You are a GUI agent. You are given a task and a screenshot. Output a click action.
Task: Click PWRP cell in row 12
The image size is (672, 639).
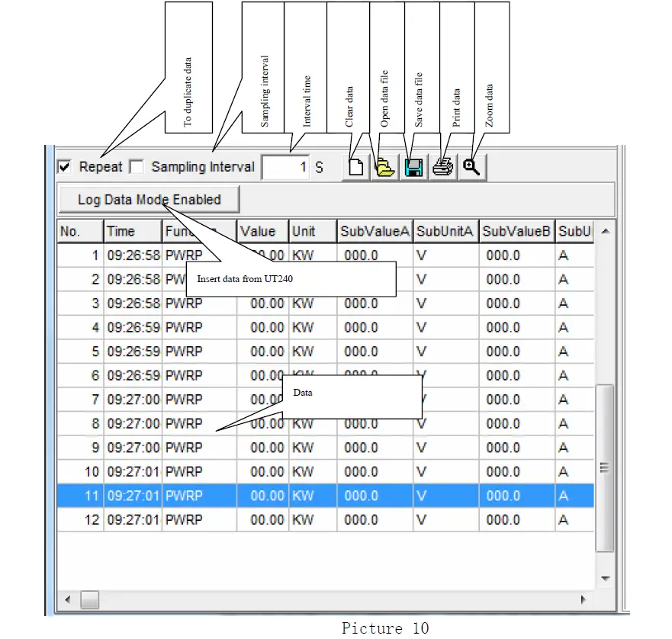[x=199, y=520]
